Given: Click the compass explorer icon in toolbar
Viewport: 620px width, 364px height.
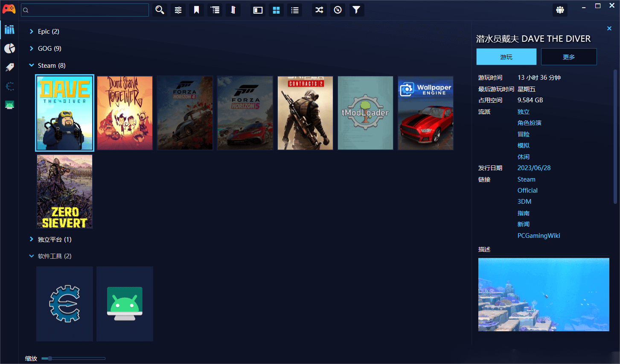Looking at the screenshot, I should point(338,10).
